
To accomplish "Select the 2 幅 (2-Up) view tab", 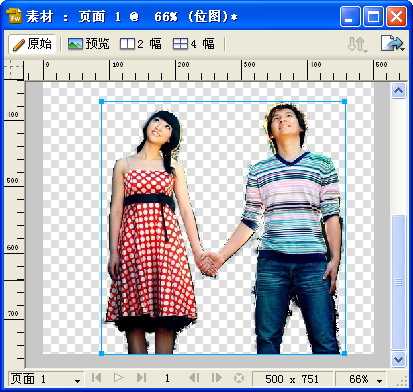I will pos(141,44).
